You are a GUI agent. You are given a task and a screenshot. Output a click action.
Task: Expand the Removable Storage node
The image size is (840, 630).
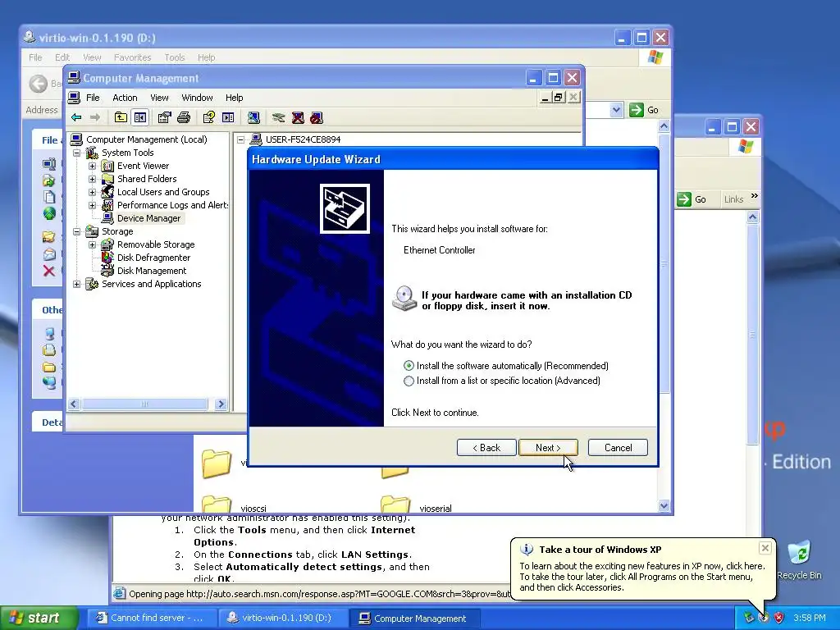coord(92,244)
